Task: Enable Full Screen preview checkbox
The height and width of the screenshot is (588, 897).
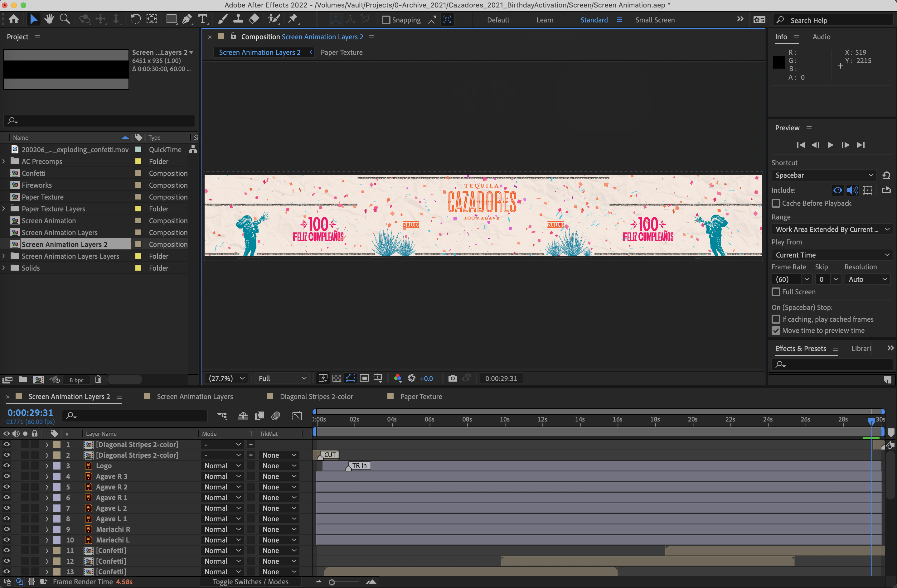Action: tap(776, 292)
